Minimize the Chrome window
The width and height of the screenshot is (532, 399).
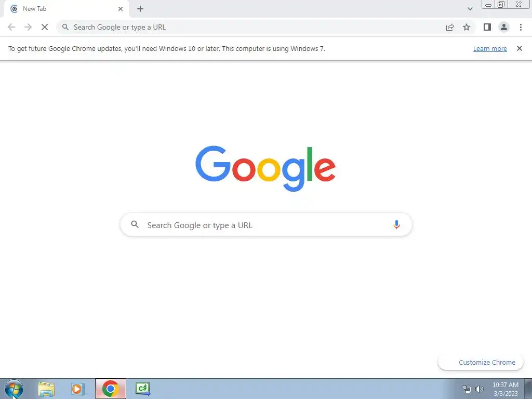click(x=488, y=4)
